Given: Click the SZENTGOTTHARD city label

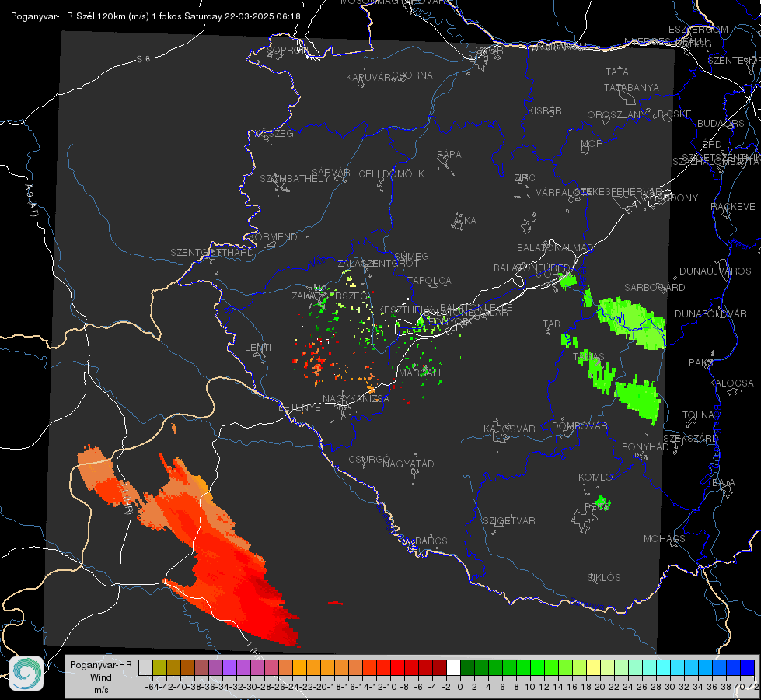Looking at the screenshot, I should coord(212,253).
